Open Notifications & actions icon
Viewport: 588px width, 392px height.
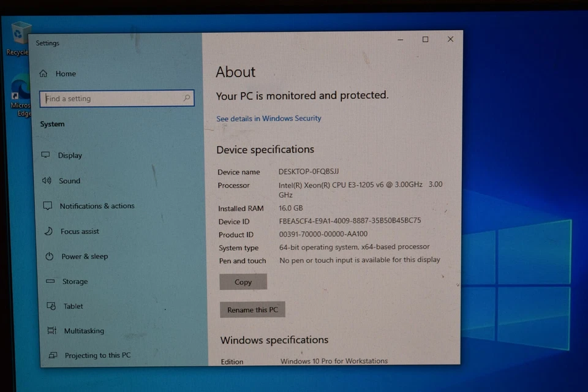coord(48,206)
